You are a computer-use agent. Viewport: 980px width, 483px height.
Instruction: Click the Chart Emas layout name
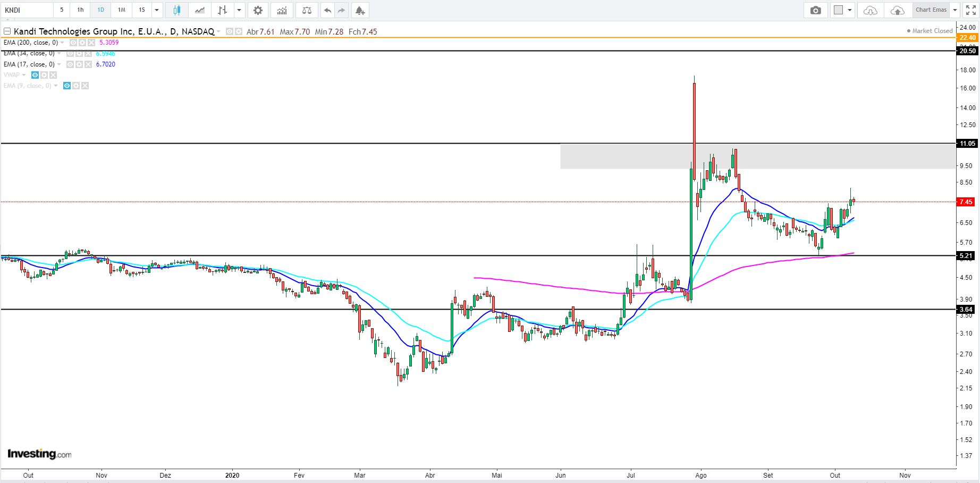click(x=931, y=10)
